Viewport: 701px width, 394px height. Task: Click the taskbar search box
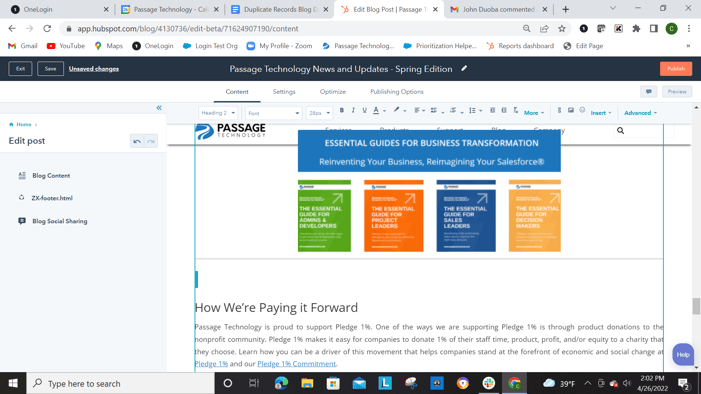point(121,383)
